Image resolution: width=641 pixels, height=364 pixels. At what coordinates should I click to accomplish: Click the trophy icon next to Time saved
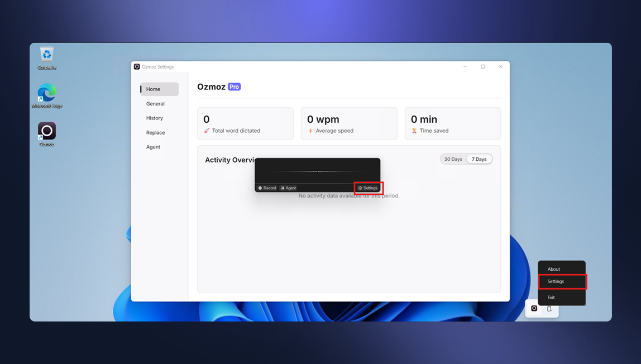tap(414, 131)
